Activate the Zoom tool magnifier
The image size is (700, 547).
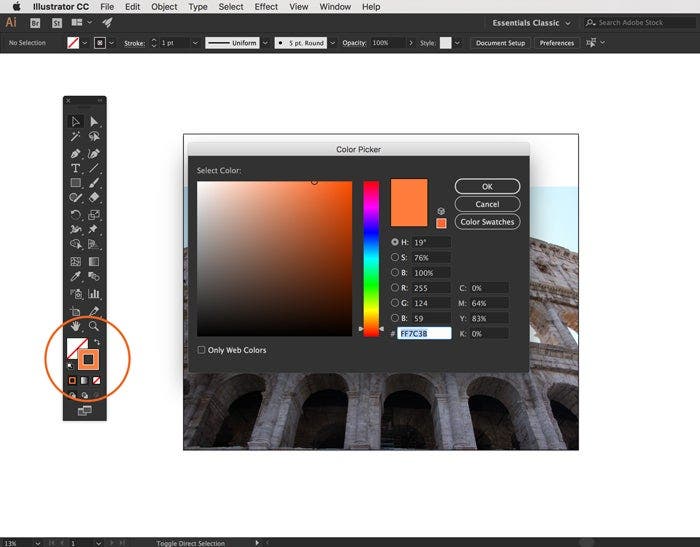(94, 326)
